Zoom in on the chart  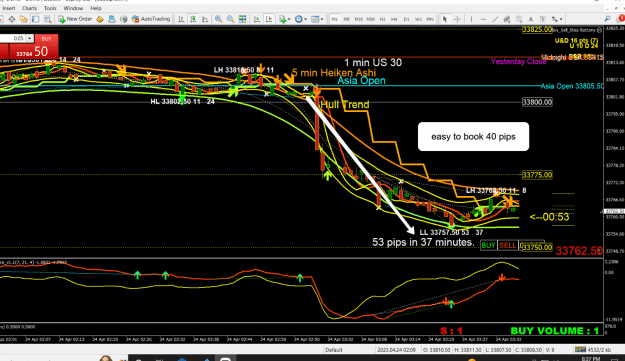tap(218, 19)
